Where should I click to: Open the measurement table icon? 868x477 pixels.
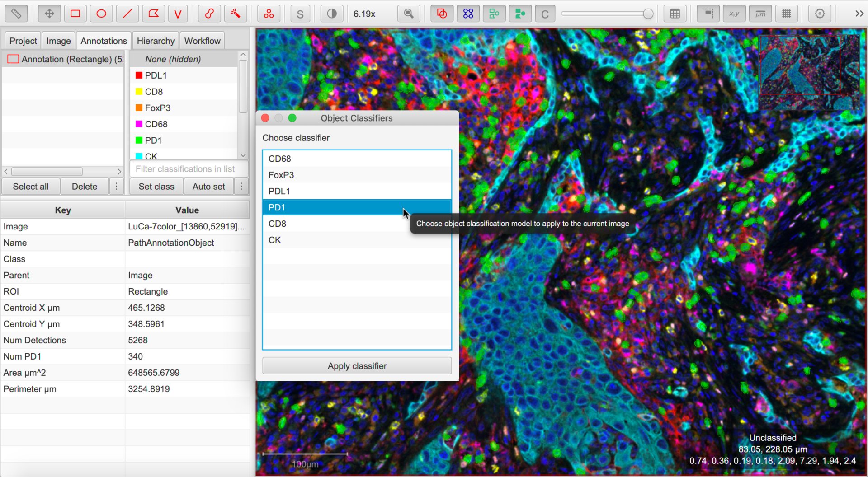coord(675,14)
